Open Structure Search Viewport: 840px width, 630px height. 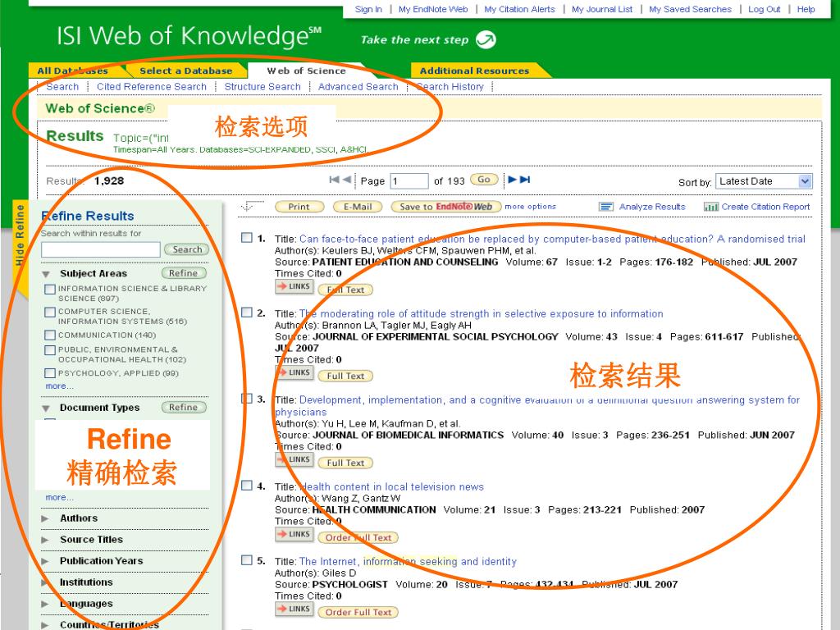click(262, 87)
